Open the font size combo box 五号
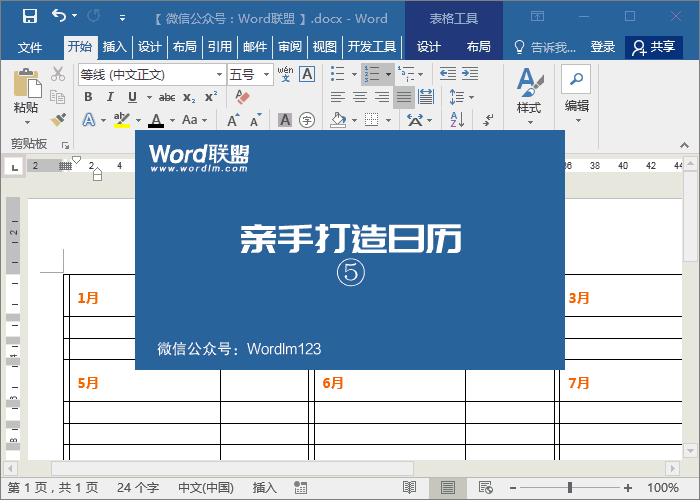 (x=250, y=75)
